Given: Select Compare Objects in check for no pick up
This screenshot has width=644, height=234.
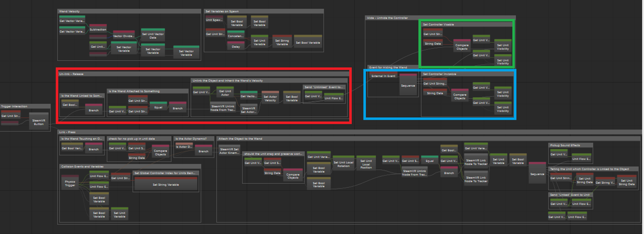Looking at the screenshot, I should point(160,151).
